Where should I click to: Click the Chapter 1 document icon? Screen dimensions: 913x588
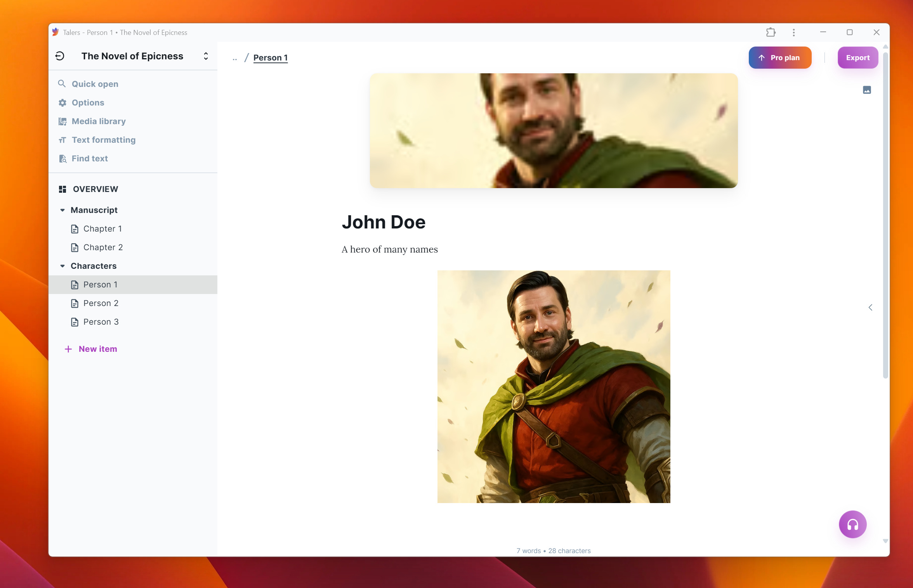click(x=75, y=229)
